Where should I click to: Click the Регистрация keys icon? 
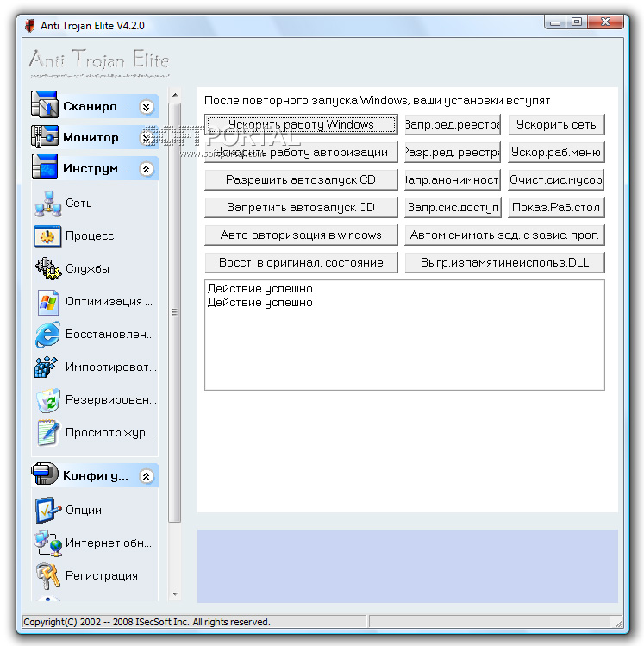48,576
